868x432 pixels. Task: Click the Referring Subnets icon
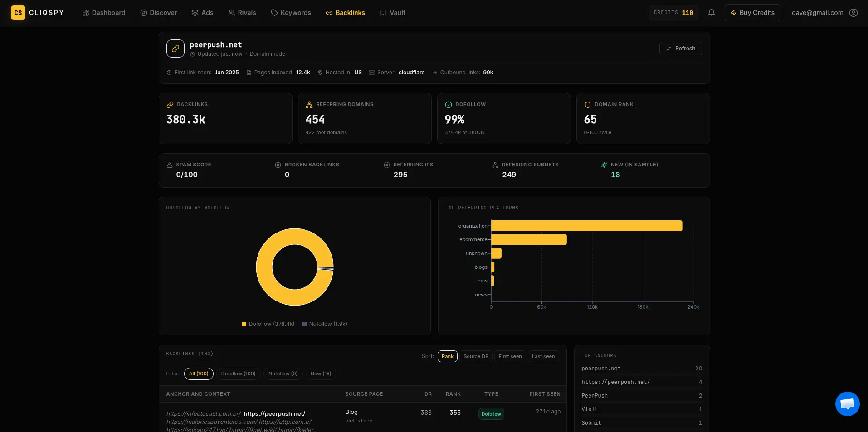click(495, 165)
